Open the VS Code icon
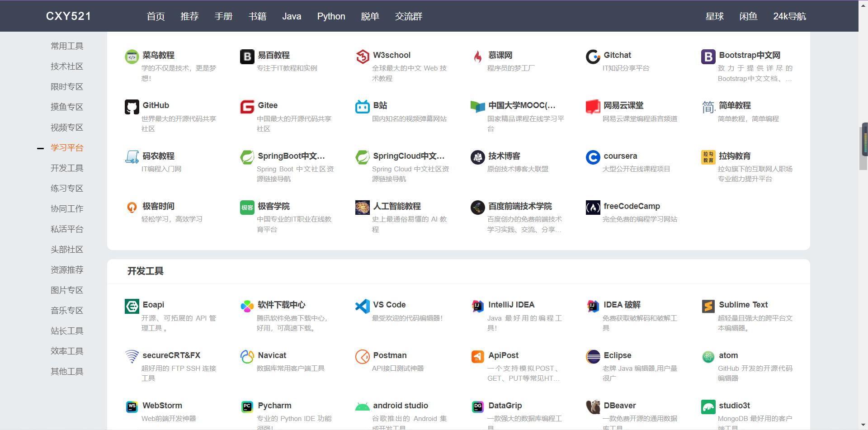The width and height of the screenshot is (868, 430). [x=363, y=306]
